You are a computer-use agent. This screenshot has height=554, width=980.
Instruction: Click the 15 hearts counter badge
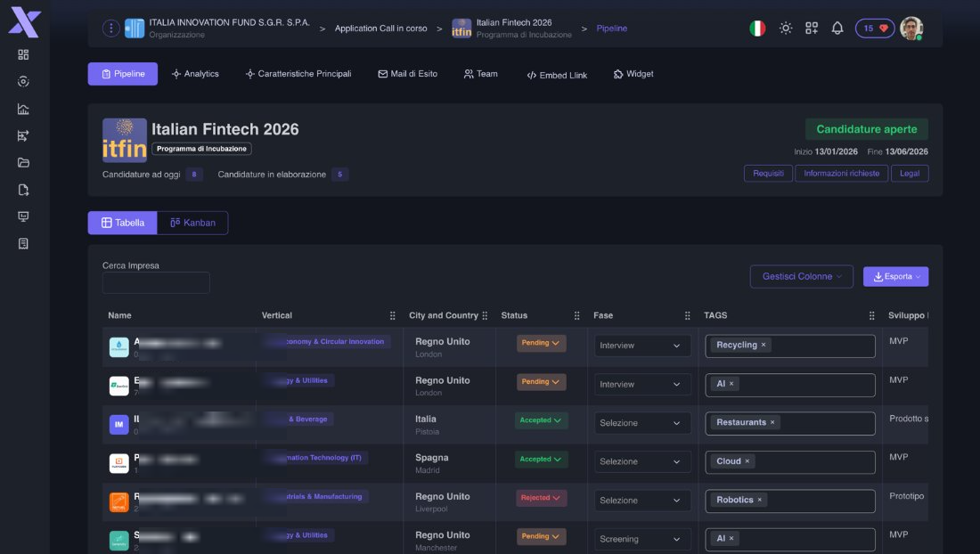tap(874, 29)
